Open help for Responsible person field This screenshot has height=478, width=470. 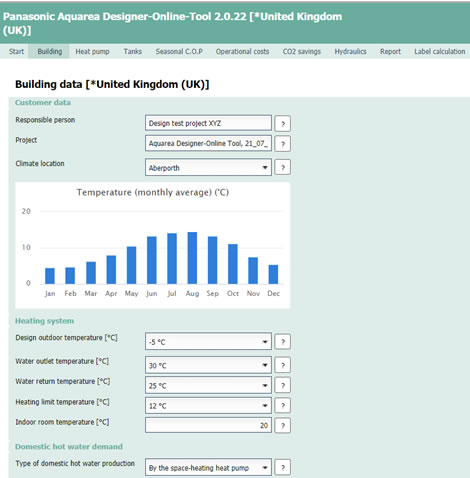[283, 124]
